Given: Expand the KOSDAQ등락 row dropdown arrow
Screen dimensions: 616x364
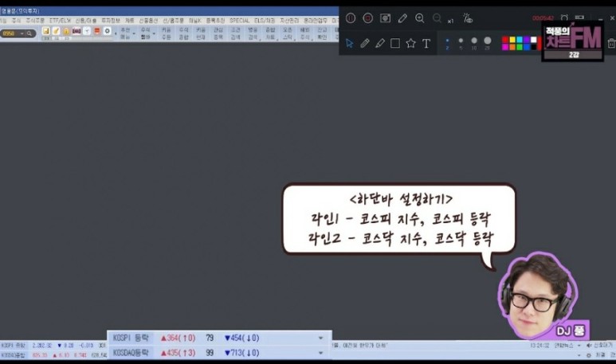Looking at the screenshot, I should (320, 353).
